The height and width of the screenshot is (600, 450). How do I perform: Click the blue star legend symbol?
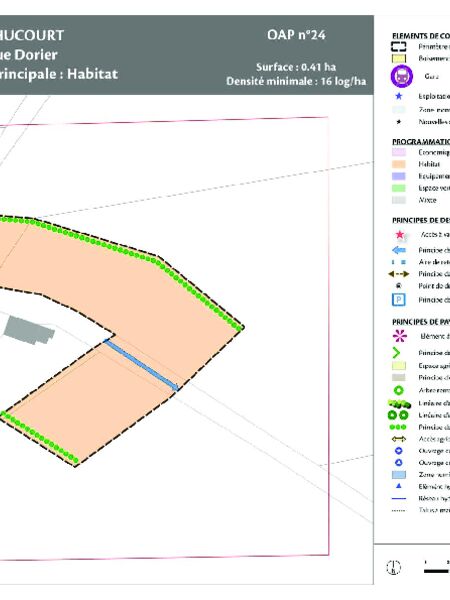398,96
